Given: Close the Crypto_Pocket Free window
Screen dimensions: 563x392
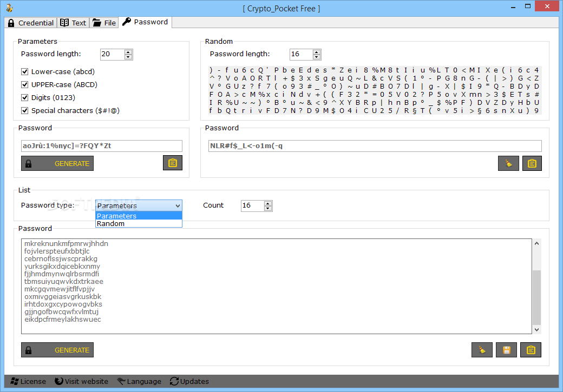Looking at the screenshot, I should point(547,6).
